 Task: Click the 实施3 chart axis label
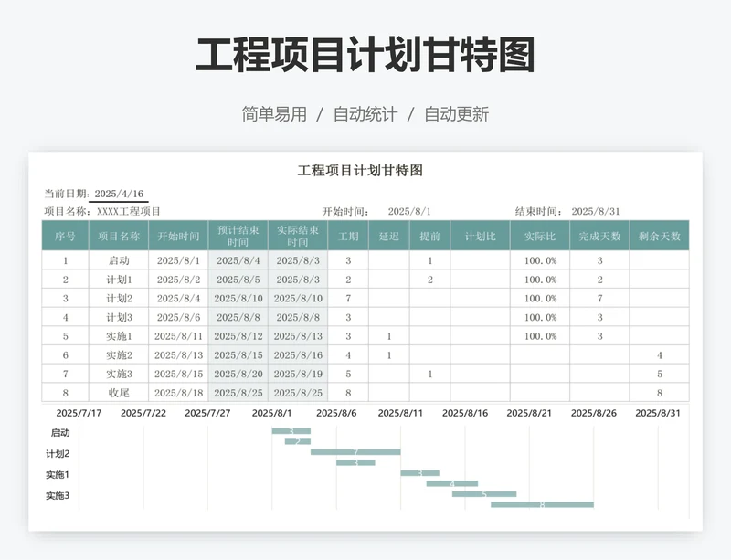(x=58, y=496)
